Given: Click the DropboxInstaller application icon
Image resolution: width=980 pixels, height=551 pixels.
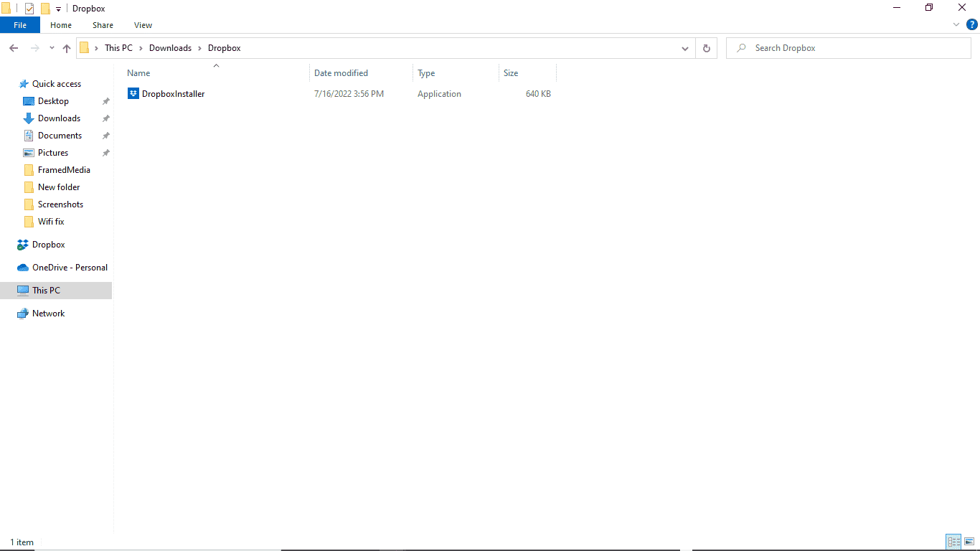Looking at the screenshot, I should point(133,93).
